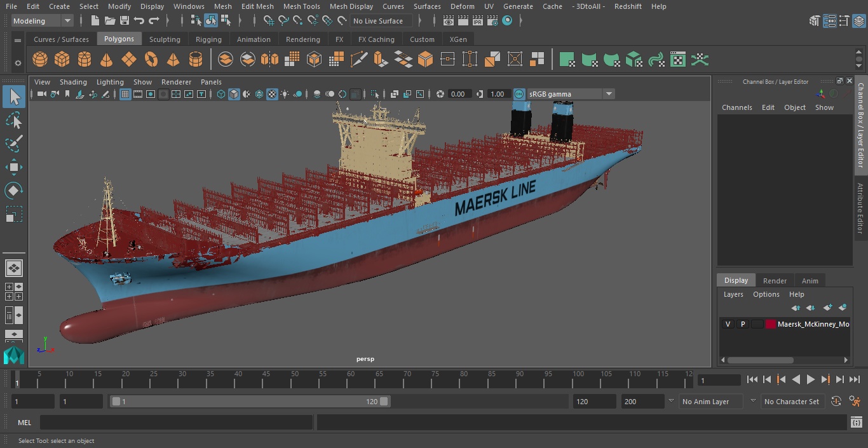Go to the end of playback range
Screen dimensions: 868x448
pos(855,379)
